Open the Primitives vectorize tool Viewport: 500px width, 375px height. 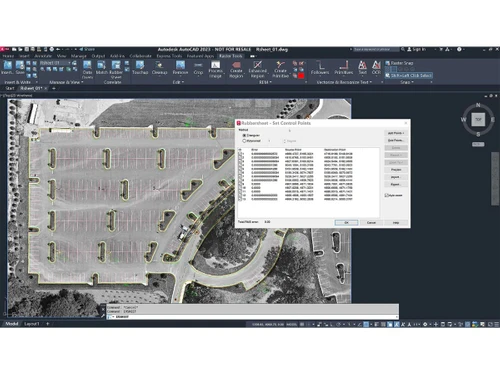(344, 68)
